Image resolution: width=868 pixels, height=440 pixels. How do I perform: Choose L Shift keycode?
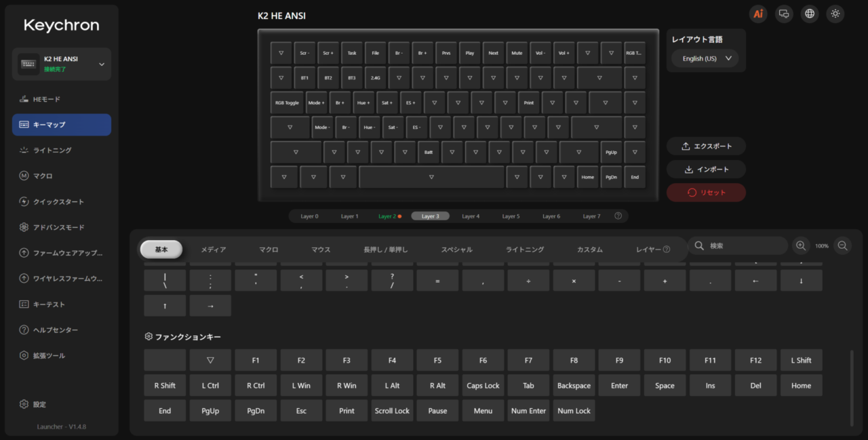801,361
